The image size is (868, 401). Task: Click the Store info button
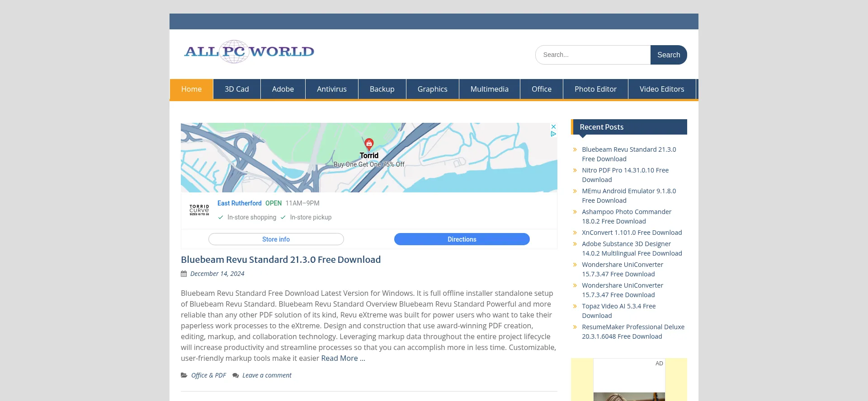(x=276, y=239)
